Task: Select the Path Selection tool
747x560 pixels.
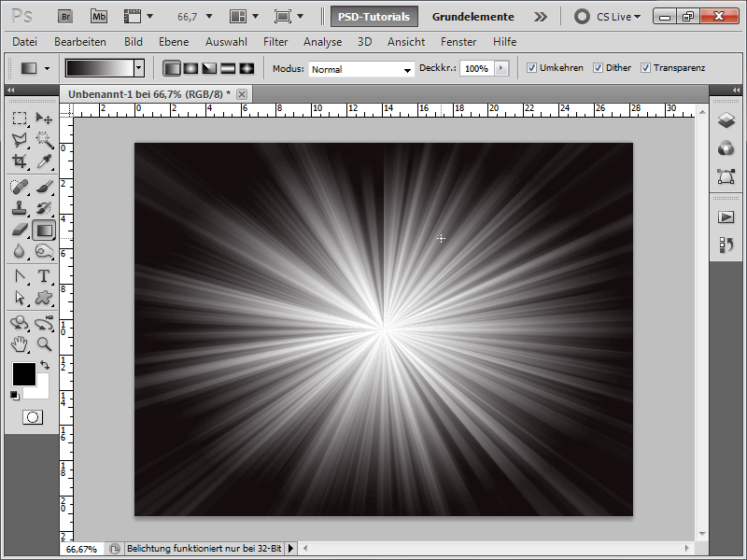Action: tap(20, 298)
